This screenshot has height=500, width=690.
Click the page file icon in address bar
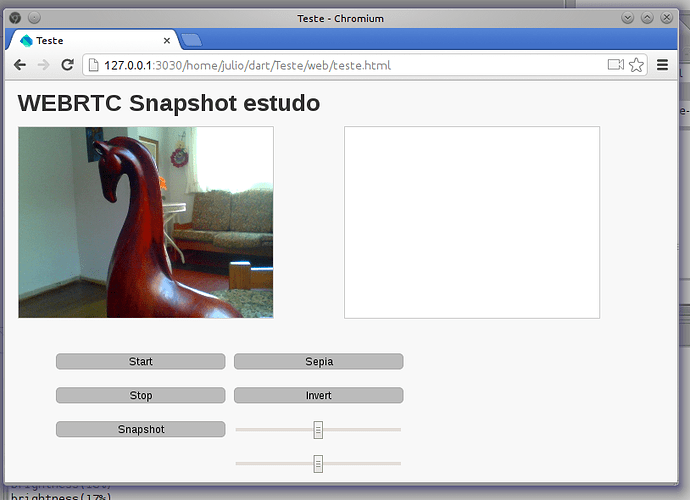(x=93, y=65)
